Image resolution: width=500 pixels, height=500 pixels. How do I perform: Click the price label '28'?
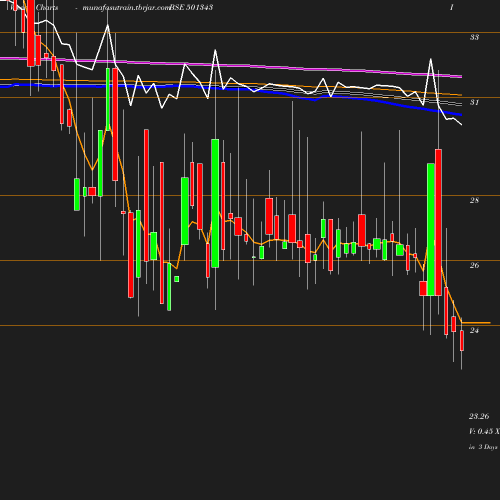point(474,200)
